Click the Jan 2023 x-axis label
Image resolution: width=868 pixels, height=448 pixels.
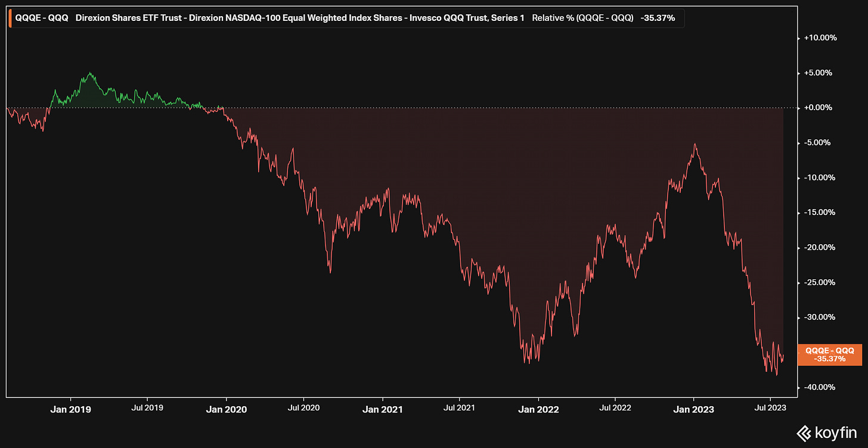click(x=694, y=409)
